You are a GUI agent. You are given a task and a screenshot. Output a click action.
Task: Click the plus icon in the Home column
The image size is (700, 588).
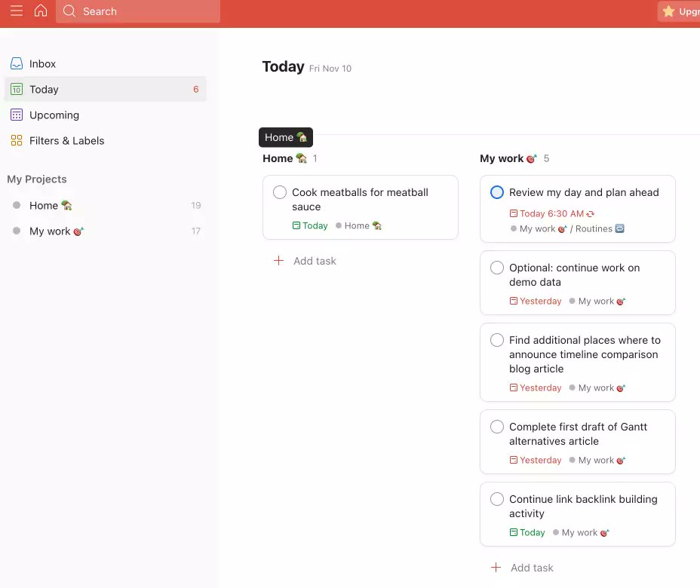coord(278,261)
